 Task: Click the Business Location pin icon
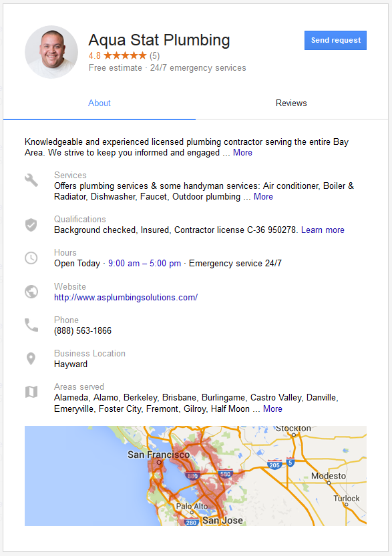[31, 358]
